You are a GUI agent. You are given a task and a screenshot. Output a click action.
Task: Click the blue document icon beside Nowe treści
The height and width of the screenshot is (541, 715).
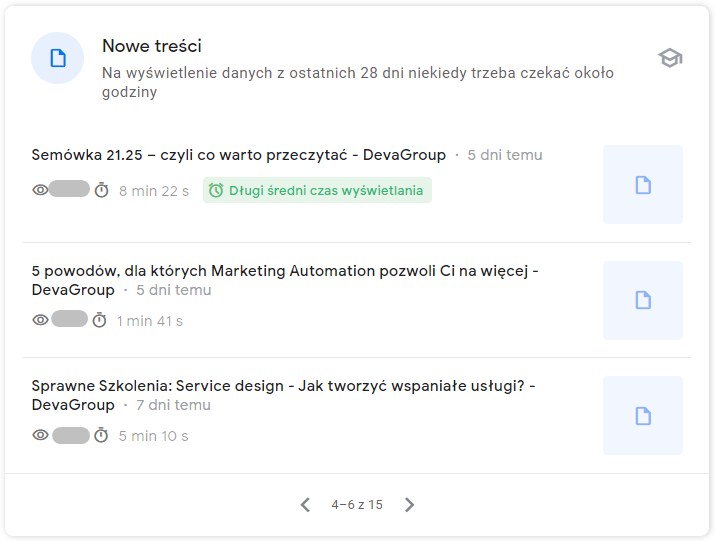[x=57, y=58]
